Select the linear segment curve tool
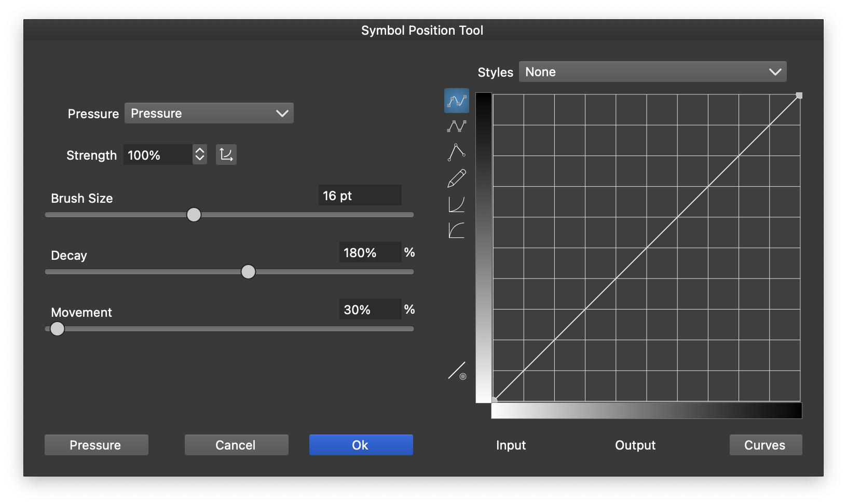Image resolution: width=847 pixels, height=504 pixels. click(x=456, y=126)
